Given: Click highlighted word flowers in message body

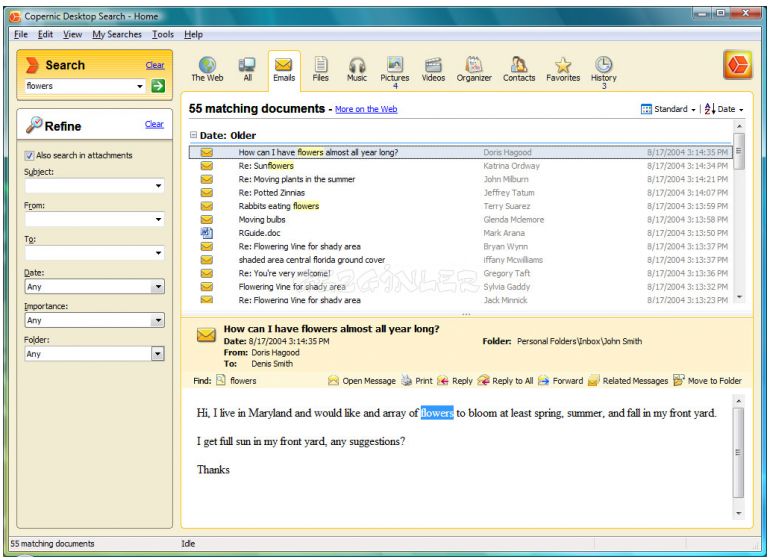Looking at the screenshot, I should 437,413.
